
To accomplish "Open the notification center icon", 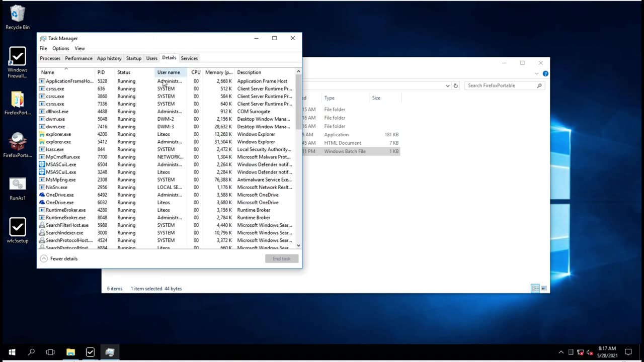I will click(628, 352).
